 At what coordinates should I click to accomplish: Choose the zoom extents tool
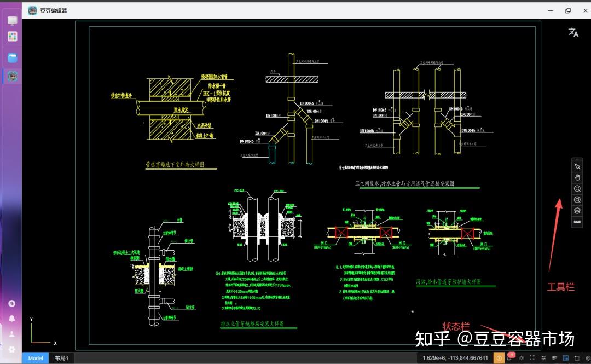point(577,189)
